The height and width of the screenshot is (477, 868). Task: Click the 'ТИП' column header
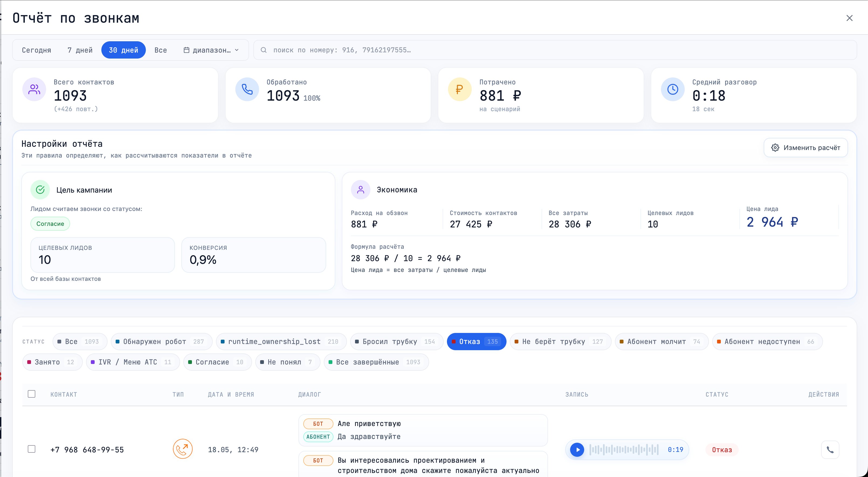click(178, 394)
